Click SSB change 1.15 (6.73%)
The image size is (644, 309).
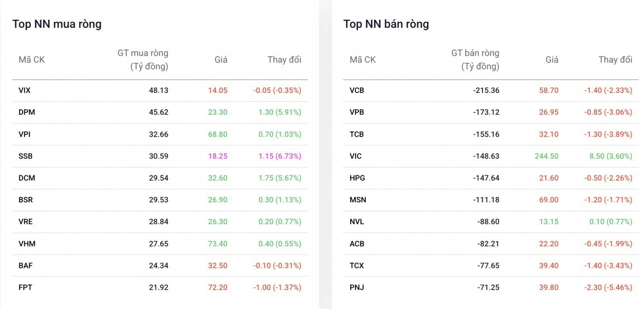tap(280, 156)
